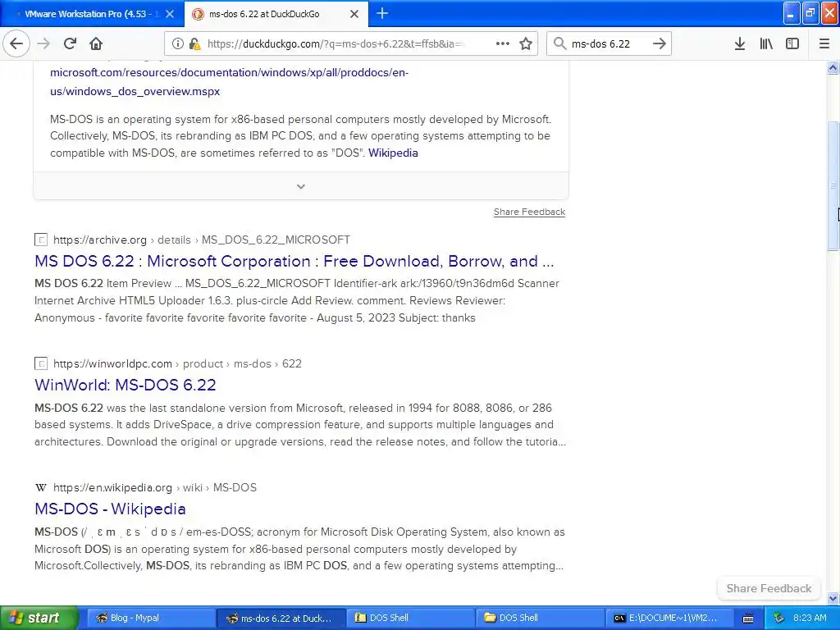Click the keyboard icon in system tray

(x=748, y=619)
